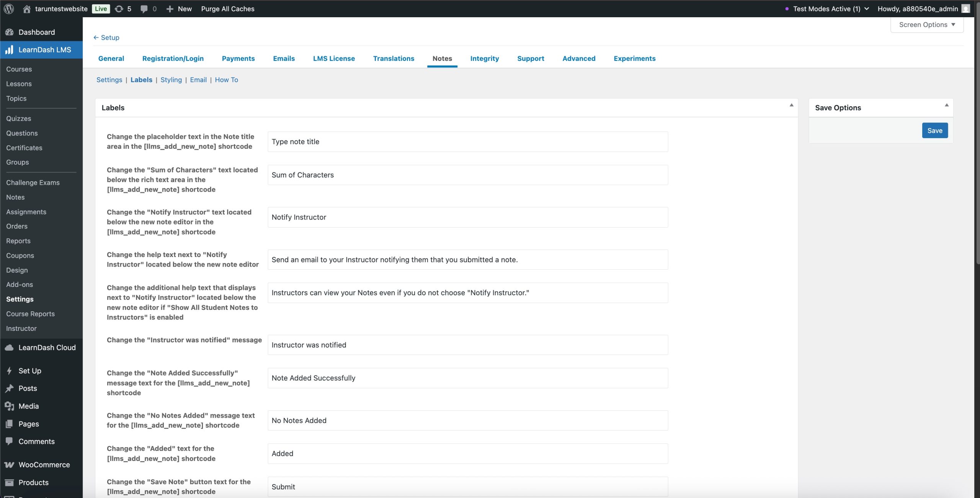Click the Posts pin icon
The image size is (980, 498).
pos(10,388)
